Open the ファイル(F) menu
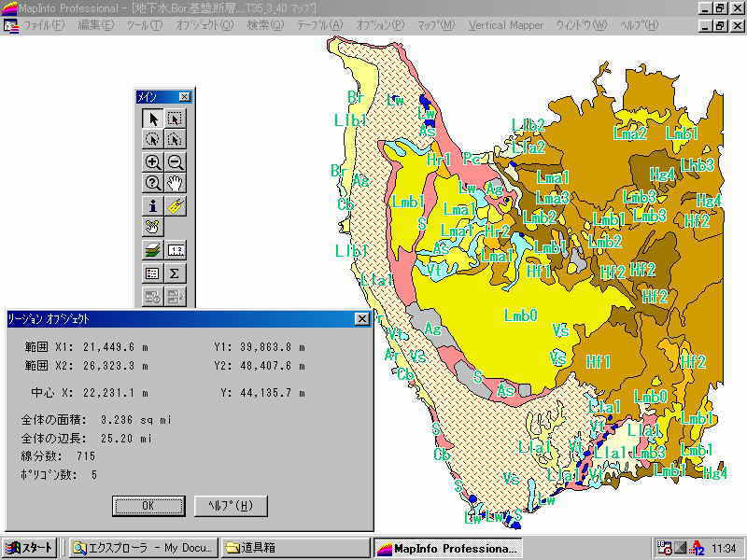The image size is (747, 560). click(43, 25)
